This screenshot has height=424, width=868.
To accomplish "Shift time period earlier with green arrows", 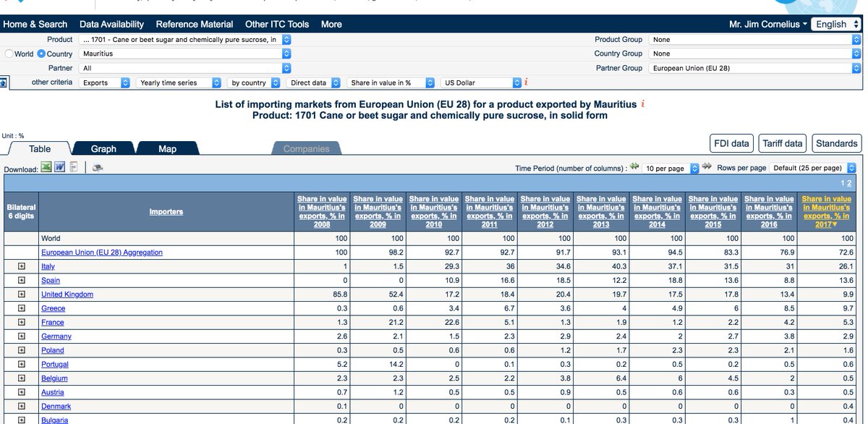I will (634, 167).
